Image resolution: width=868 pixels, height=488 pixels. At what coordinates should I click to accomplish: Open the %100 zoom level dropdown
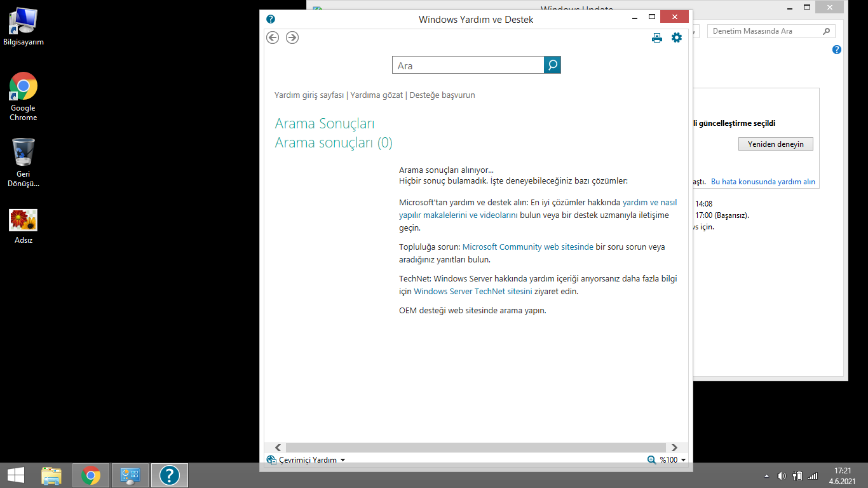click(673, 459)
